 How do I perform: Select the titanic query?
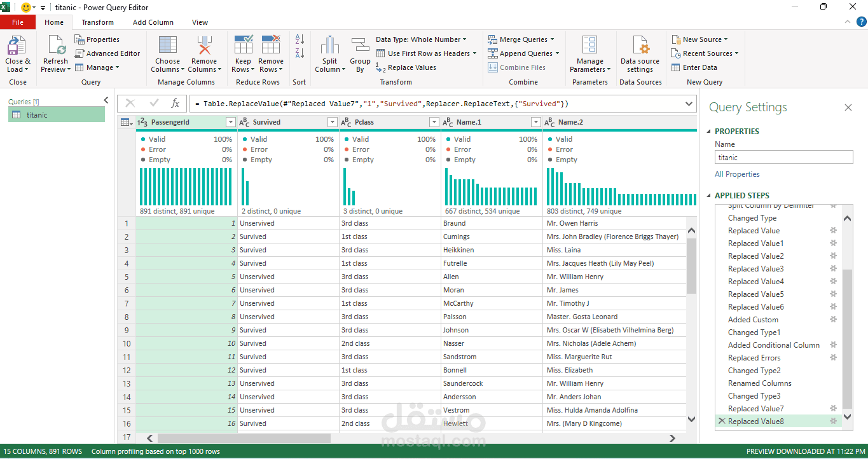click(x=57, y=115)
